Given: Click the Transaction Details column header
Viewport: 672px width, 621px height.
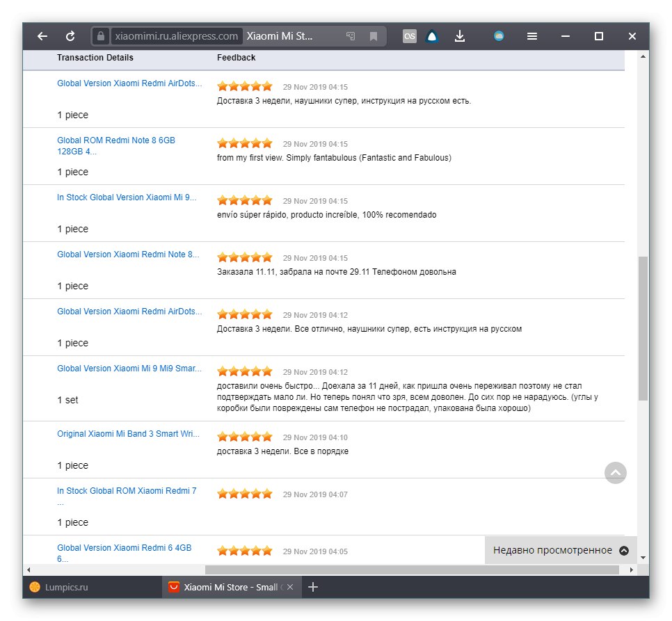Looking at the screenshot, I should [95, 58].
